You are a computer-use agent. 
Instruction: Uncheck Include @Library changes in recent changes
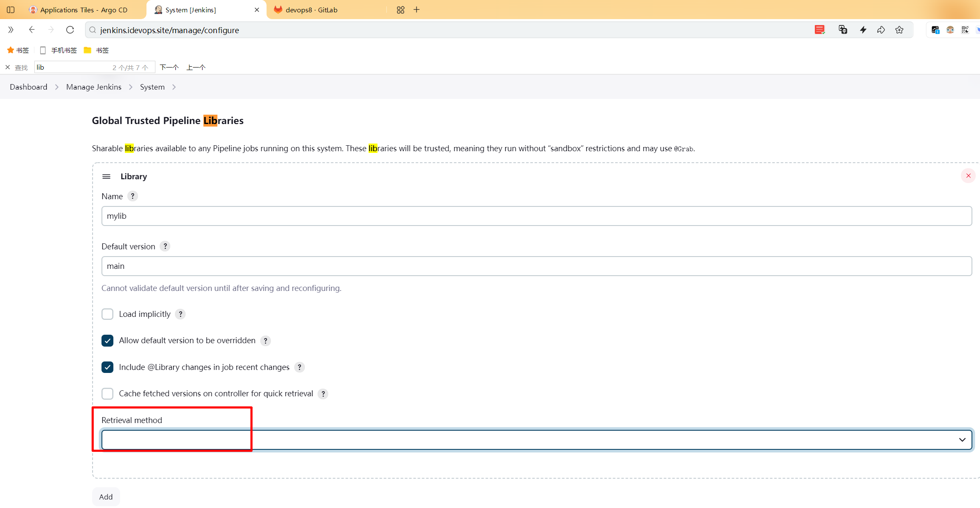click(x=107, y=367)
